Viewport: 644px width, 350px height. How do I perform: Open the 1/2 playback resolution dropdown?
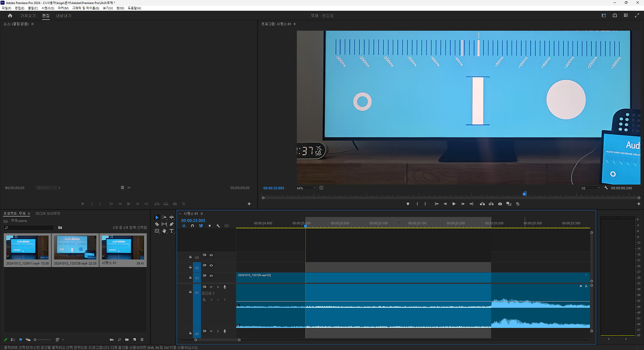[590, 188]
